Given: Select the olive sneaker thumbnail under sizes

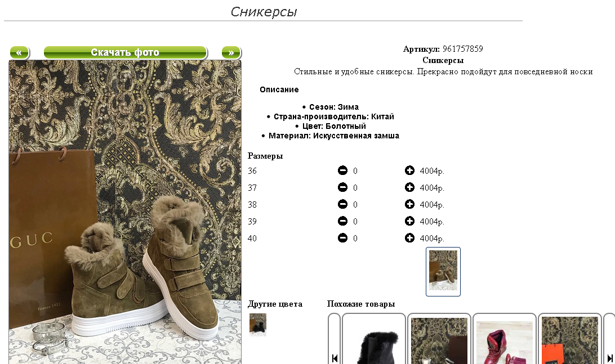Looking at the screenshot, I should 443,271.
